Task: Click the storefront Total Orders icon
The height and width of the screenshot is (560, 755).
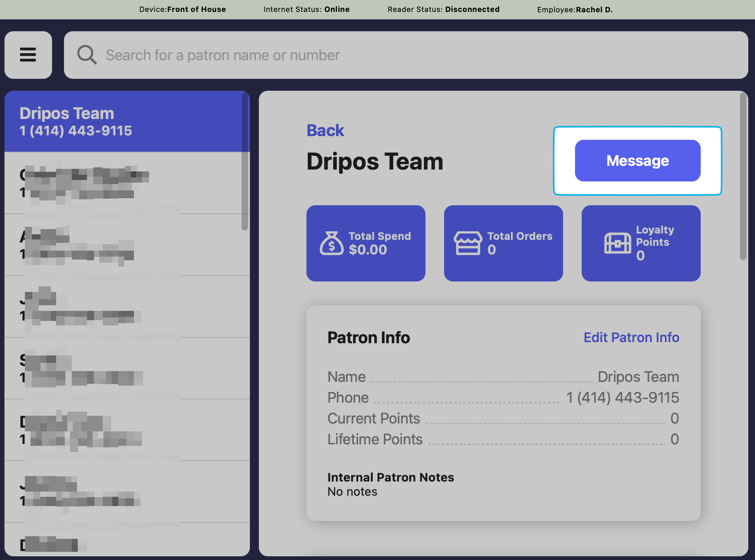Action: click(x=468, y=243)
